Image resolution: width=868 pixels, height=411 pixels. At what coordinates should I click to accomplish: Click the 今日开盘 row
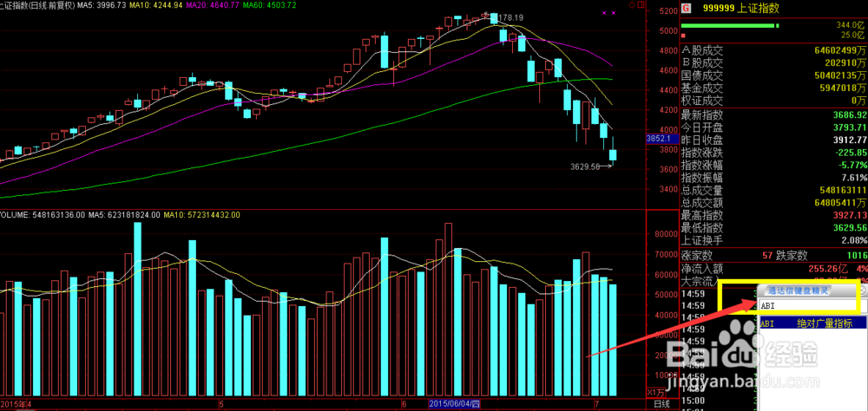click(x=774, y=127)
